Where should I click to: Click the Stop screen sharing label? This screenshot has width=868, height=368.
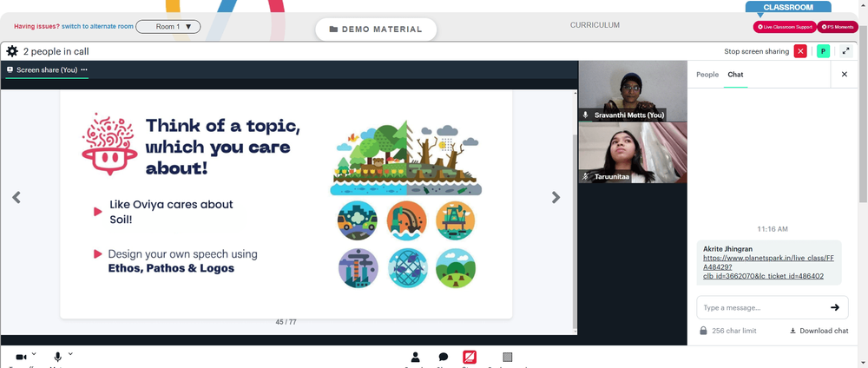756,51
